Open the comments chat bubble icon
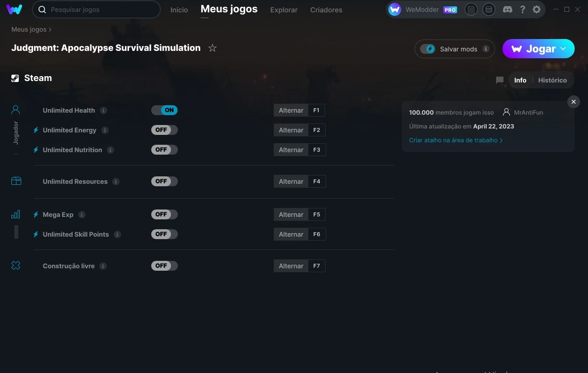588x373 pixels. click(500, 80)
